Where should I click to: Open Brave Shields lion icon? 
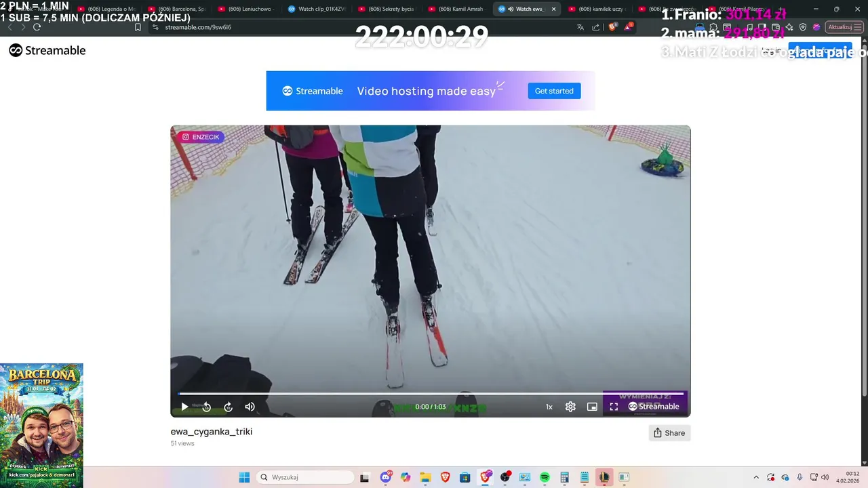click(612, 27)
